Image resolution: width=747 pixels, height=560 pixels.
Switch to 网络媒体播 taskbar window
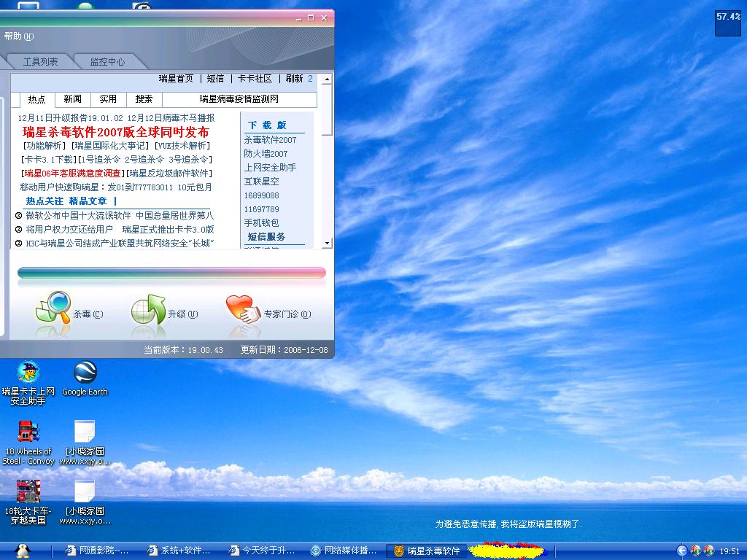(343, 551)
